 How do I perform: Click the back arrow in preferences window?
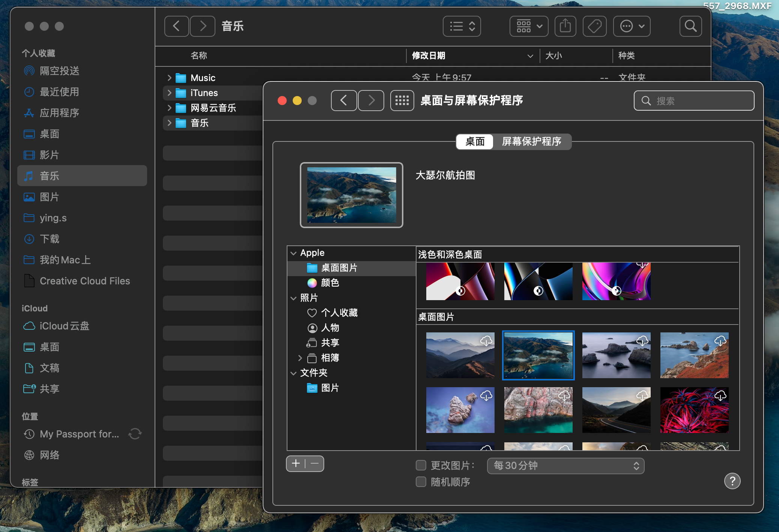tap(344, 101)
